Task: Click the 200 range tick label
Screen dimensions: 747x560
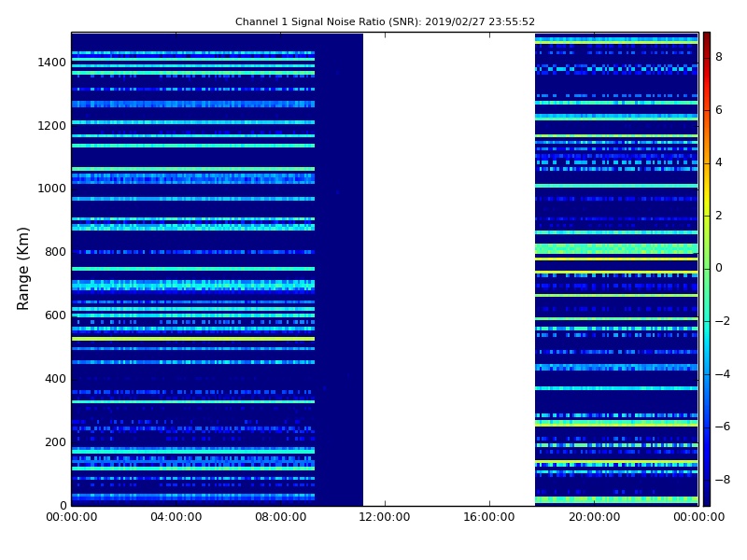Action: 55,441
